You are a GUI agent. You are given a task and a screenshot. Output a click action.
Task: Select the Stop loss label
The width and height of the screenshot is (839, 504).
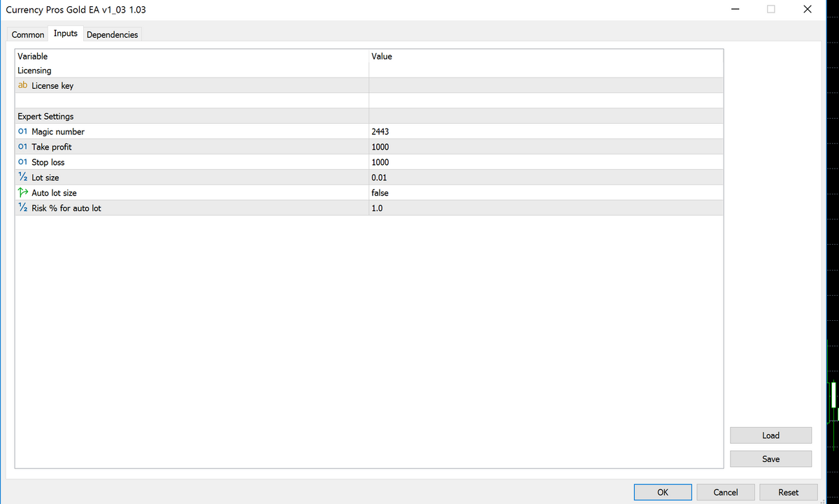tap(48, 162)
